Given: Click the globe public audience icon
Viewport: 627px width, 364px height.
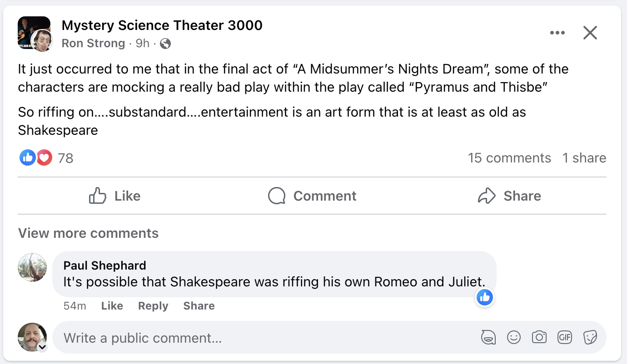Looking at the screenshot, I should point(166,44).
